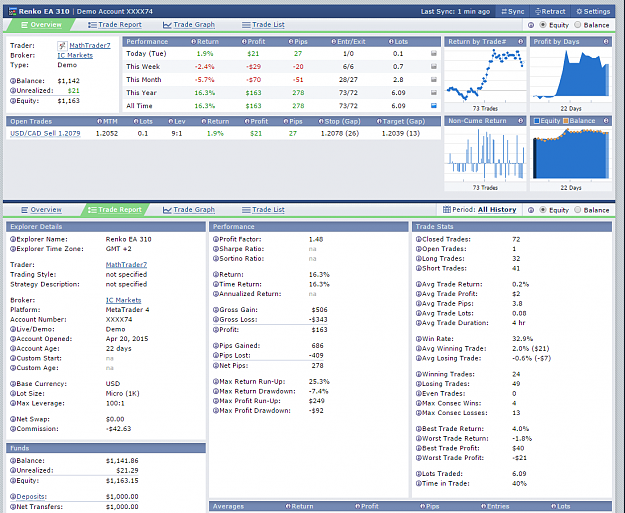
Task: Click the info icon on Return by Trade# panel
Action: pyautogui.click(x=521, y=41)
